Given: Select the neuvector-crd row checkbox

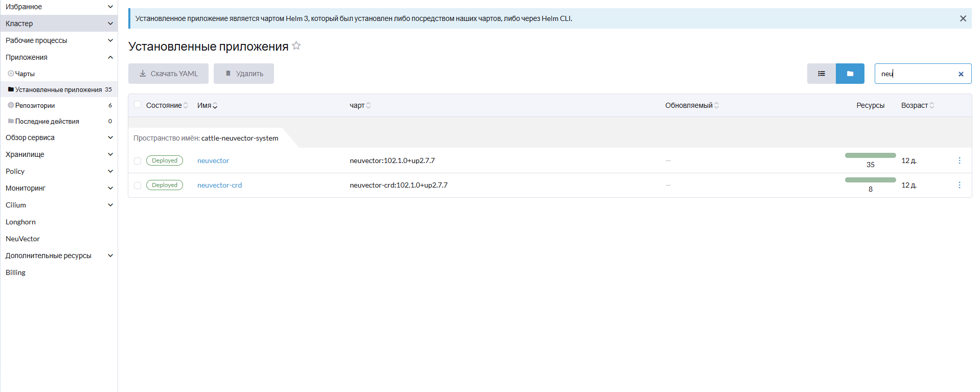Looking at the screenshot, I should pos(138,186).
